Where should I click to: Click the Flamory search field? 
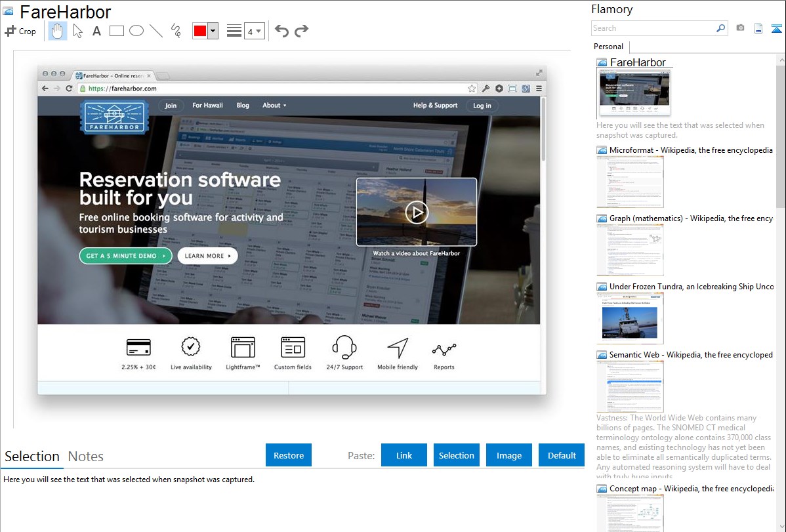[653, 28]
